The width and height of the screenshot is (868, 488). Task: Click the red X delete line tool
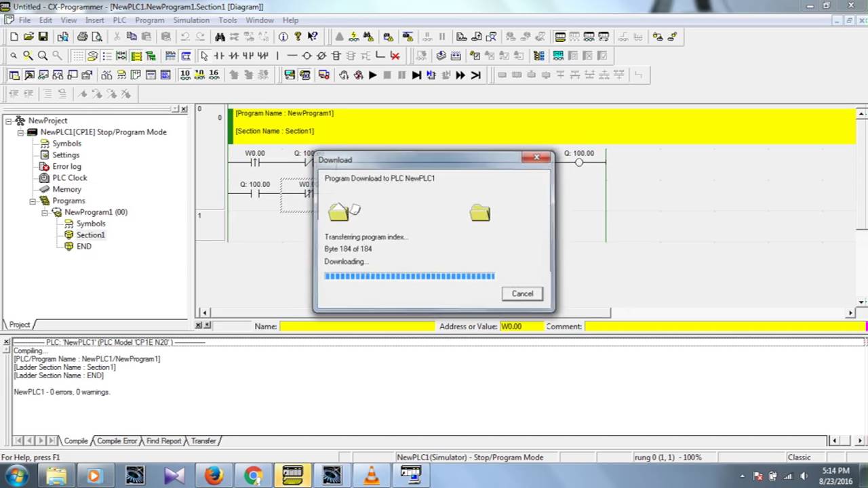[x=395, y=56]
